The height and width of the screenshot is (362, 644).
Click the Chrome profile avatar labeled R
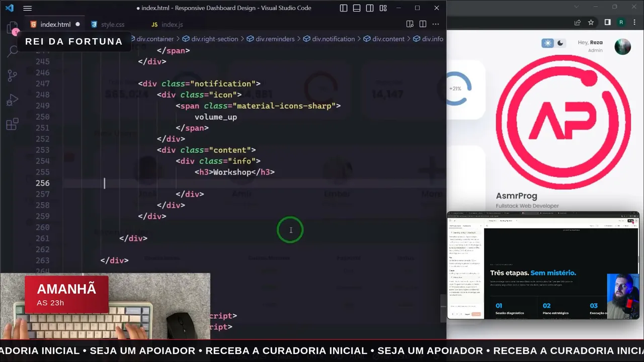[x=621, y=22]
